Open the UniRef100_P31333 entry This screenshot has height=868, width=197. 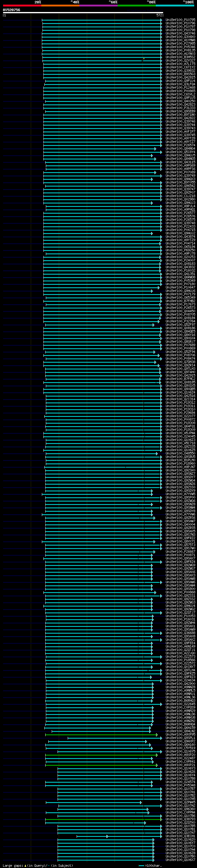pyautogui.click(x=180, y=108)
